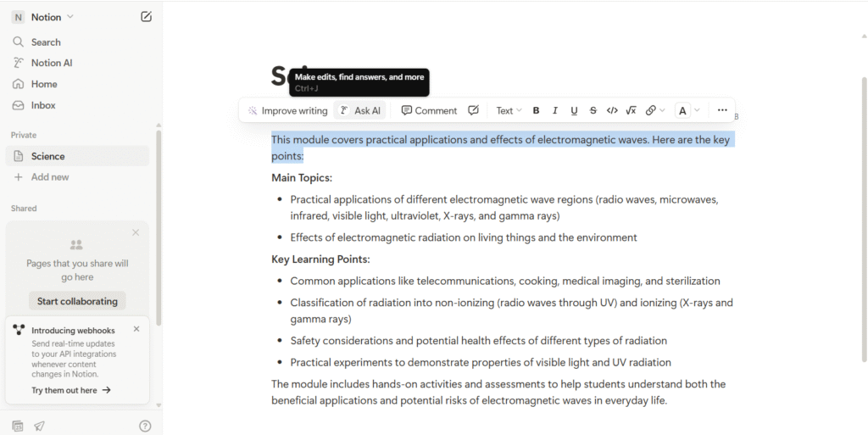The height and width of the screenshot is (435, 868).
Task: Click the sidebar vertical scrollbar
Action: click(x=159, y=227)
